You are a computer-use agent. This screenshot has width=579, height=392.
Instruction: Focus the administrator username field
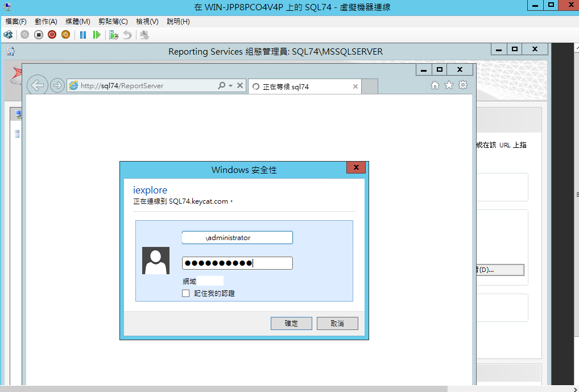[237, 238]
